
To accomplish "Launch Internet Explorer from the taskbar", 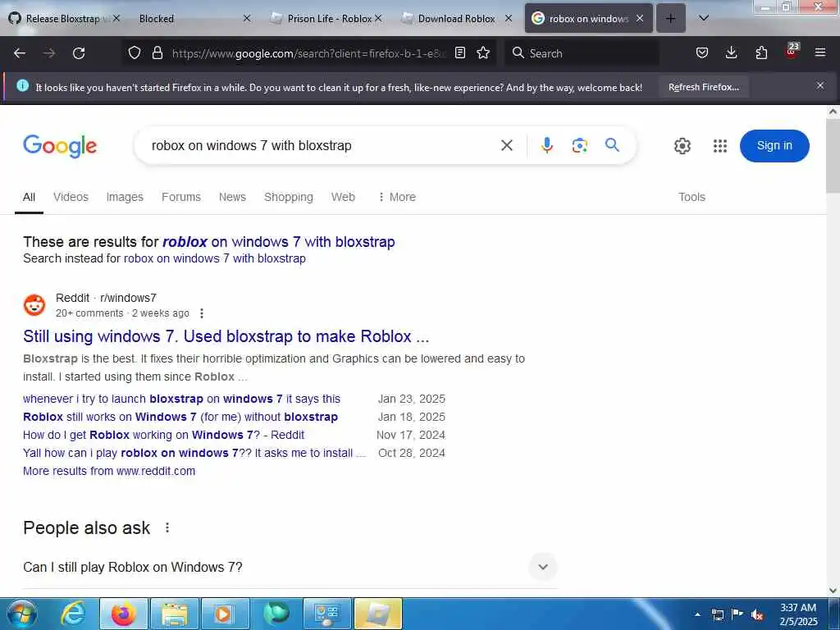I will tap(73, 614).
